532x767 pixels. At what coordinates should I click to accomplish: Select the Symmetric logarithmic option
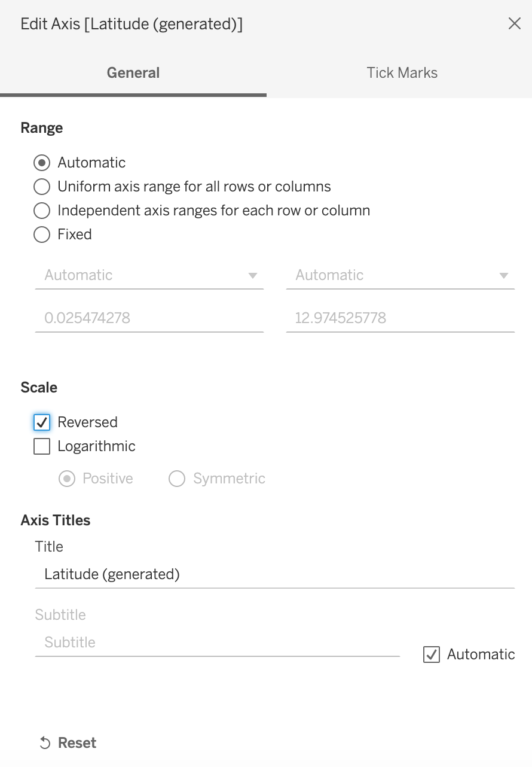[x=177, y=479]
